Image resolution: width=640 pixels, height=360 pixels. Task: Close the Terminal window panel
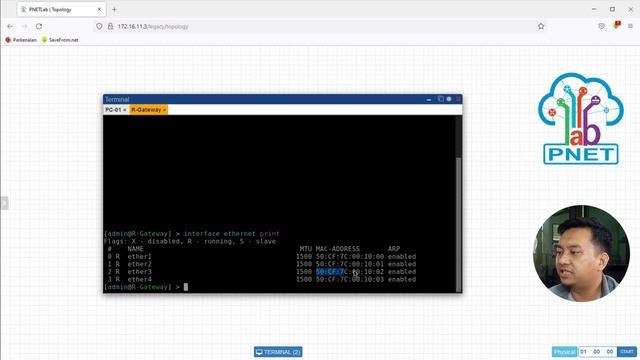coord(458,99)
